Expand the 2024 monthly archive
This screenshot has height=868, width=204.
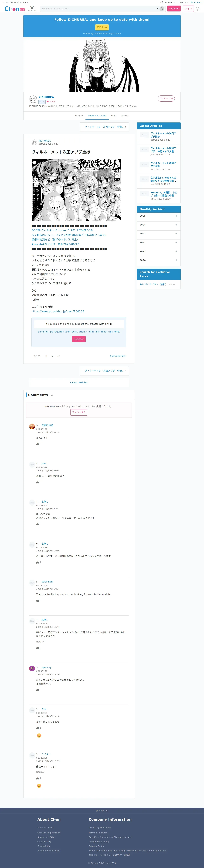tap(159, 225)
